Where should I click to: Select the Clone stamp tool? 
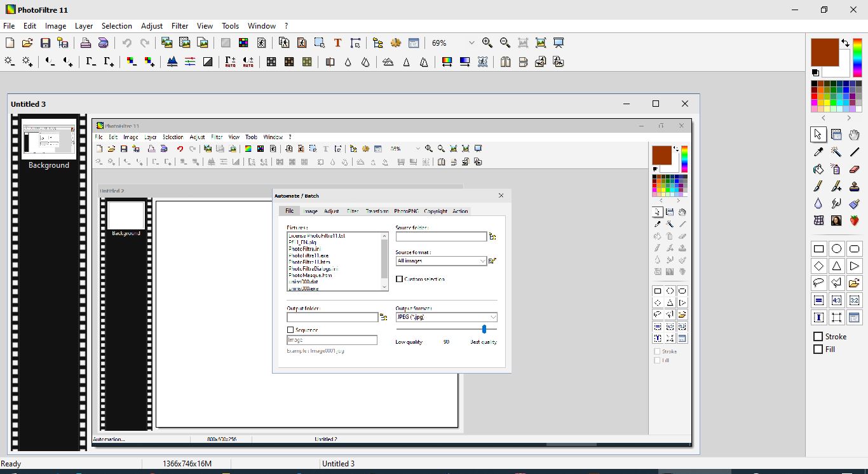(854, 186)
